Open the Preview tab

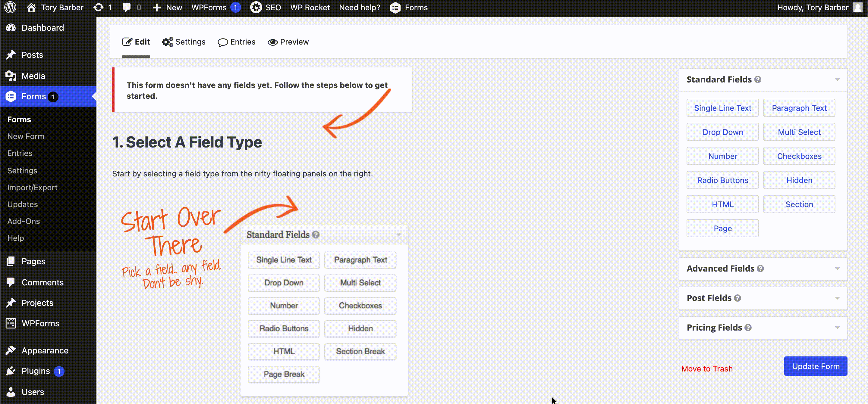coord(288,42)
